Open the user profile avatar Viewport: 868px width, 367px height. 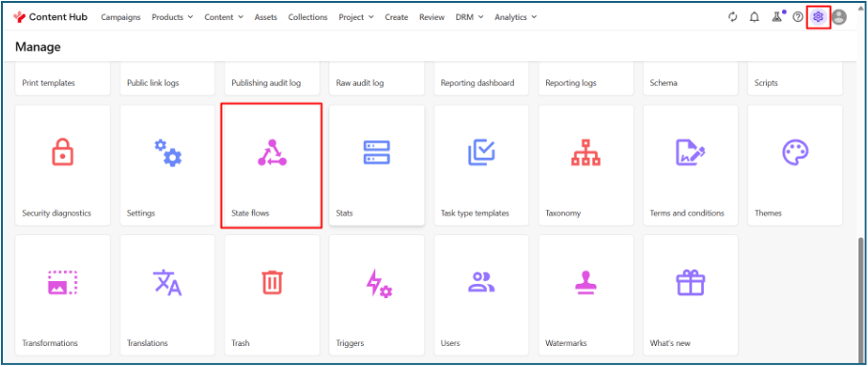tap(839, 17)
